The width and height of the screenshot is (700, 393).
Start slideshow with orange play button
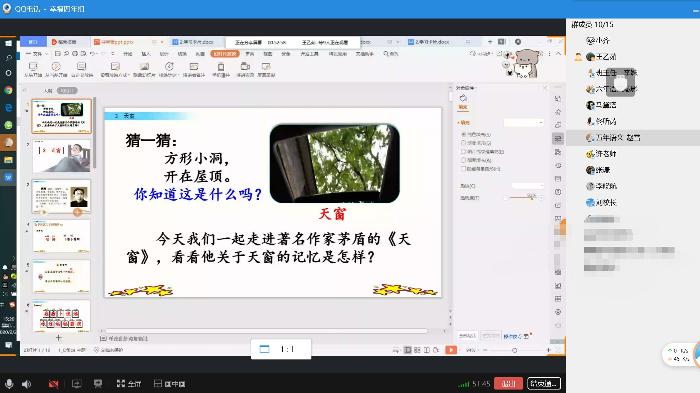451,350
